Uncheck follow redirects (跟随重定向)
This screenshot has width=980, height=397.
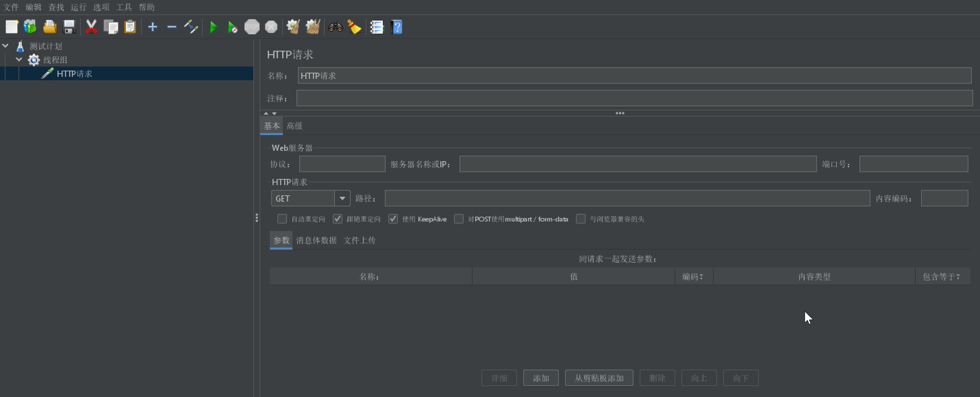[337, 219]
